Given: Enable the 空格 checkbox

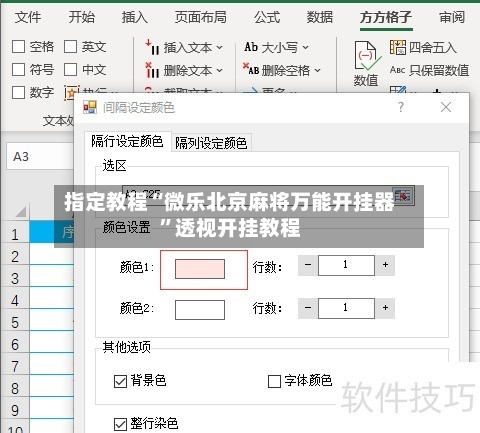Looking at the screenshot, I should [x=18, y=47].
